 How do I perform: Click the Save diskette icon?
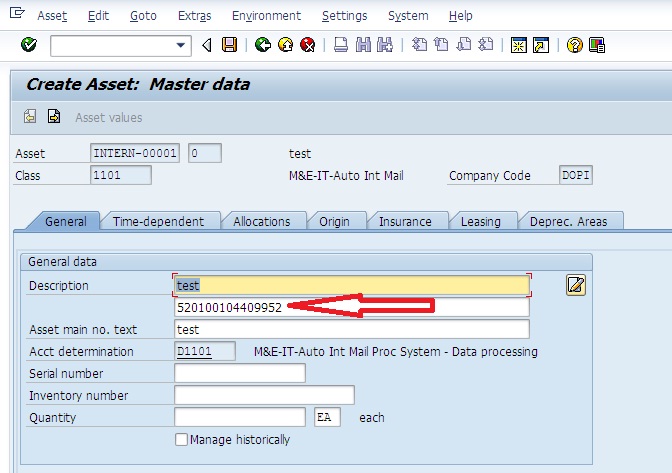[230, 45]
